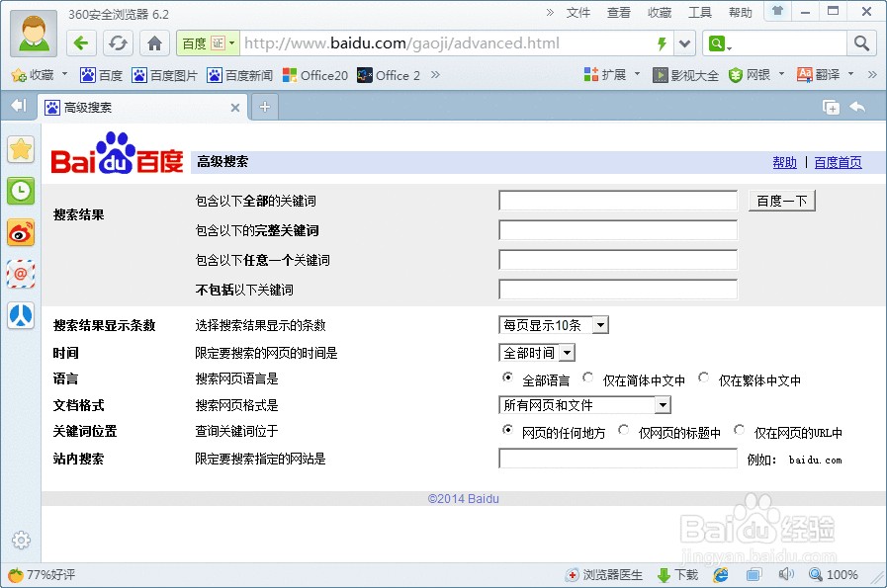This screenshot has width=887, height=588.
Task: Click the skin changer shirt icon
Action: (x=778, y=11)
